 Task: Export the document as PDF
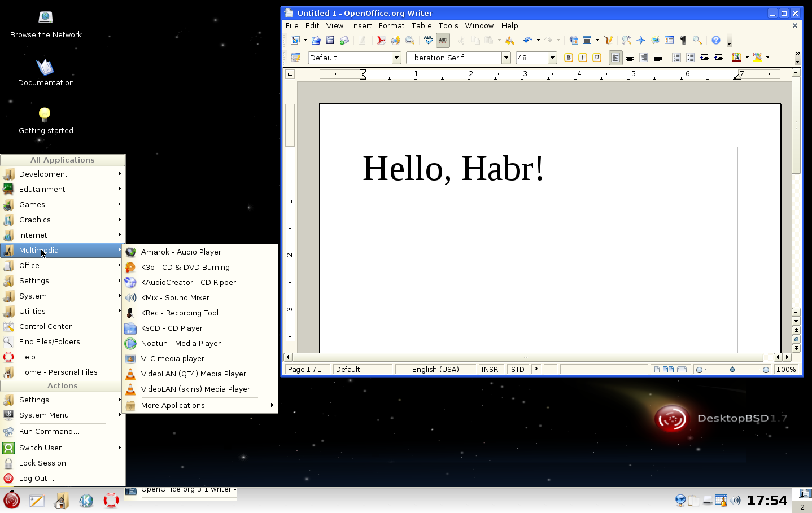(382, 40)
